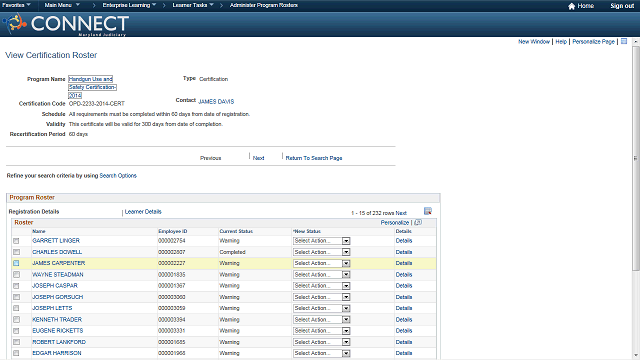Click the Home icon in top bar
640x360 pixels.
[571, 6]
